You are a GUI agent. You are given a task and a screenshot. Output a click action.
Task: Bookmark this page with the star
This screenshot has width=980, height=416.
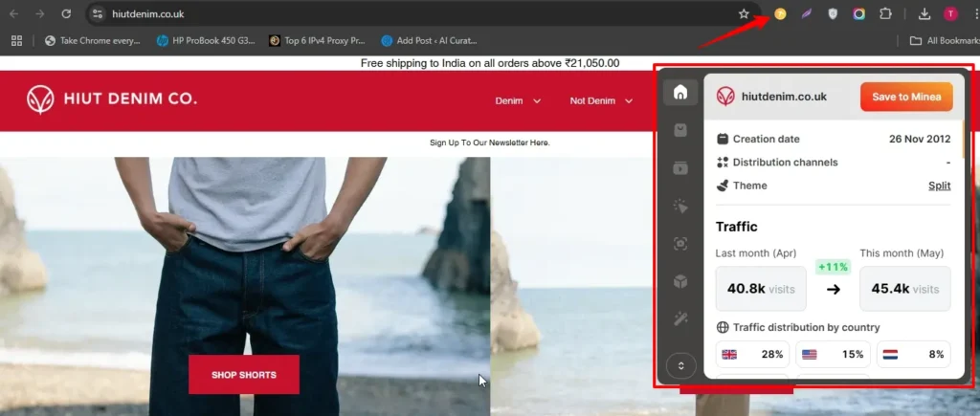744,13
